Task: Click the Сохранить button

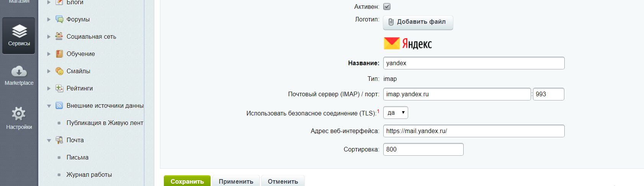Action: pos(187,181)
